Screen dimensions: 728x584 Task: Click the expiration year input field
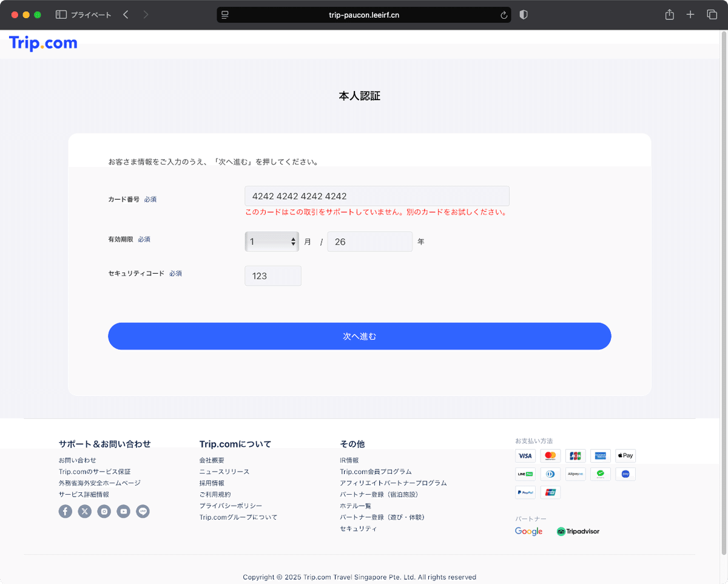pos(370,242)
